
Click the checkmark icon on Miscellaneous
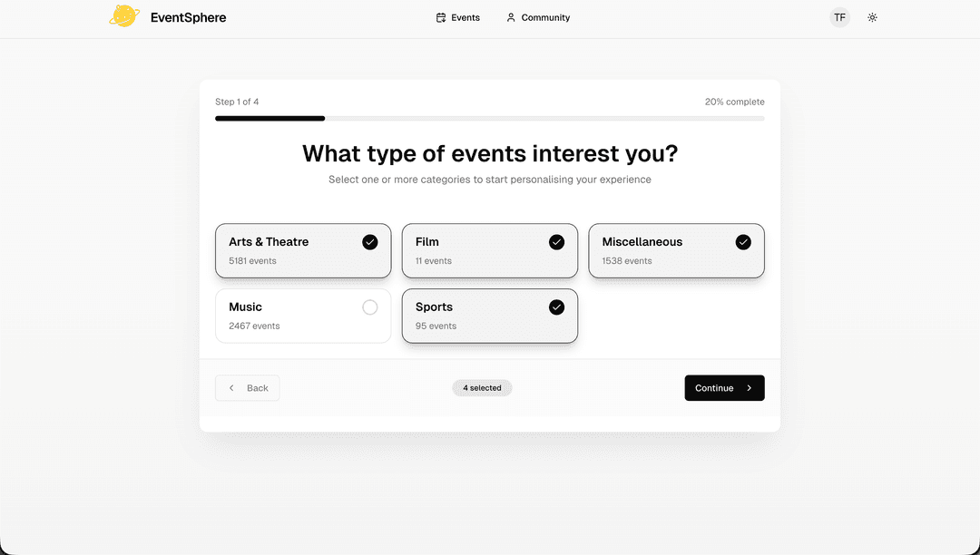pos(743,242)
